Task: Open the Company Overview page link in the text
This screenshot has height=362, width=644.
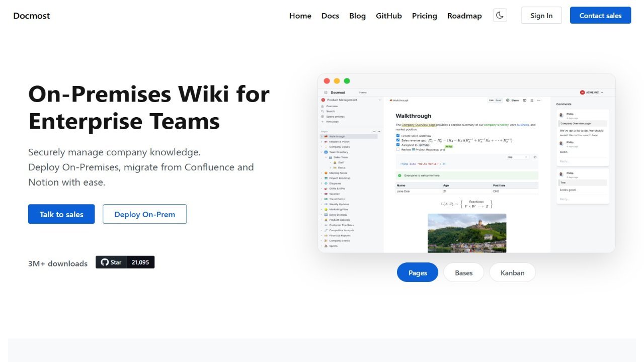Action: click(x=419, y=125)
